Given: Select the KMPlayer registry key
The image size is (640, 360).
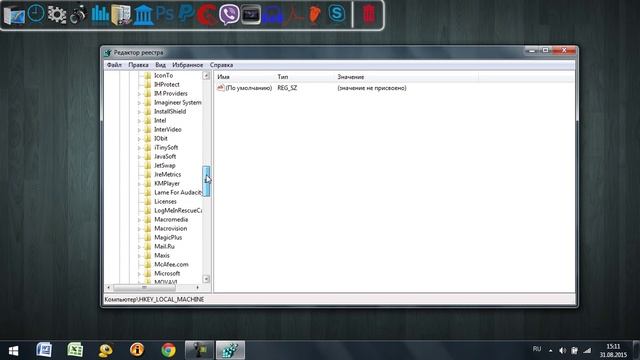Looking at the screenshot, I should coord(167,183).
